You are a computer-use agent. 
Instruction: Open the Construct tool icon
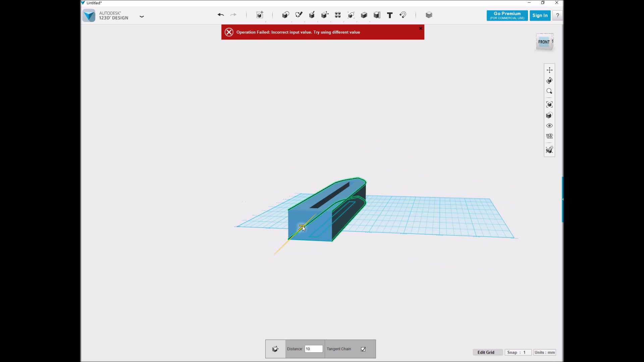click(312, 15)
